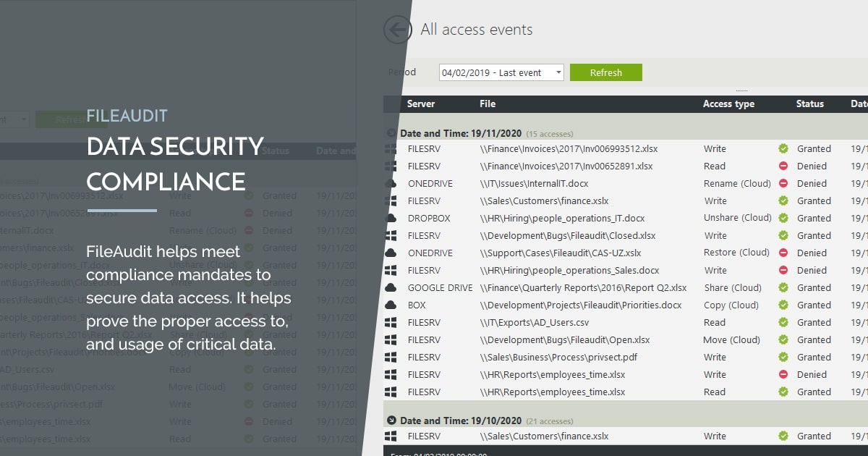
Task: Click Windows icon on Inv00652891.xlsx row
Action: click(391, 166)
